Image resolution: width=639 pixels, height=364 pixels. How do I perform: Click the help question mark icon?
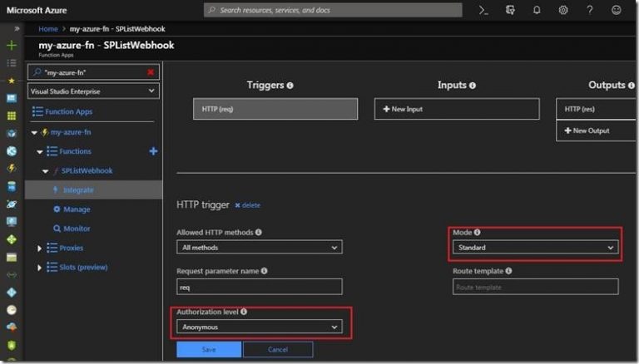(x=590, y=10)
